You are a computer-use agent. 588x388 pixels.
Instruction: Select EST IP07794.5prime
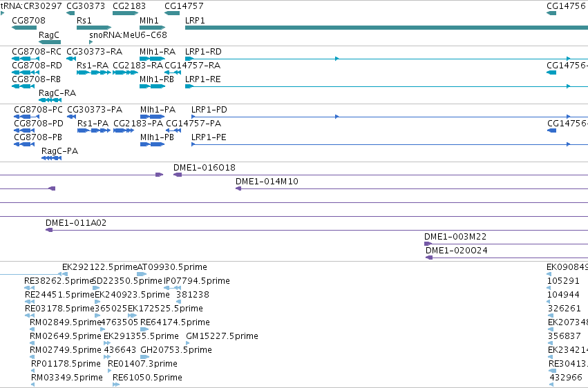tap(197, 281)
